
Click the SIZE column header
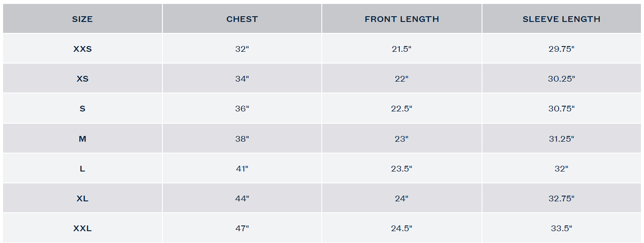point(82,19)
